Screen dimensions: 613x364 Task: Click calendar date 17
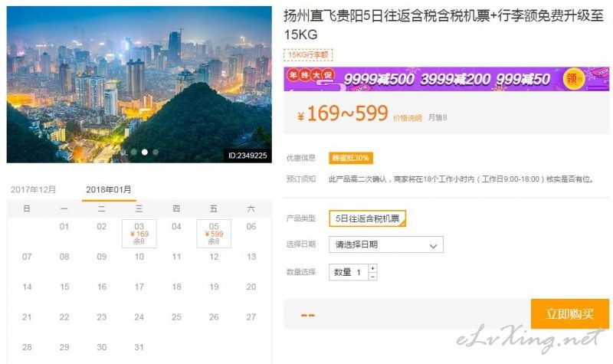click(139, 287)
